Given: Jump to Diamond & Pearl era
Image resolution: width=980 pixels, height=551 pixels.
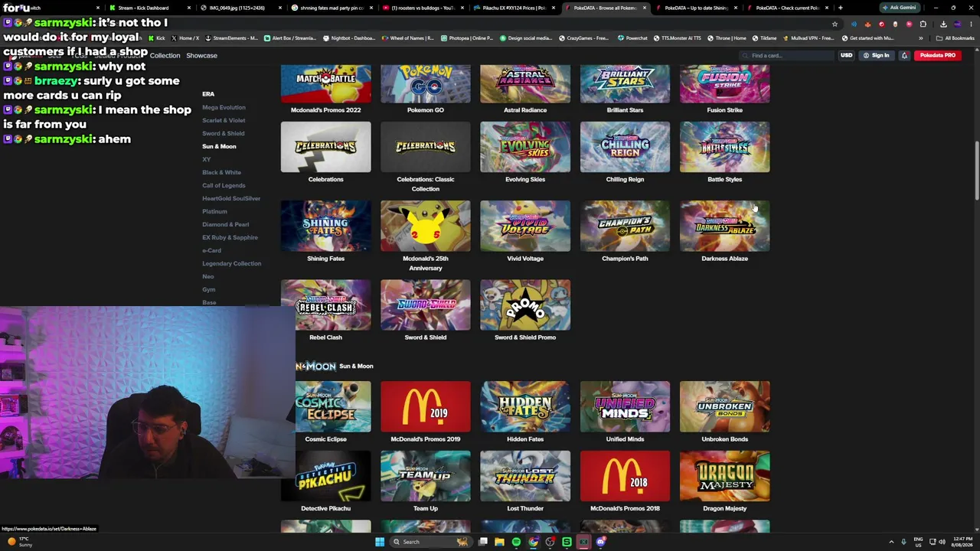Looking at the screenshot, I should (225, 224).
